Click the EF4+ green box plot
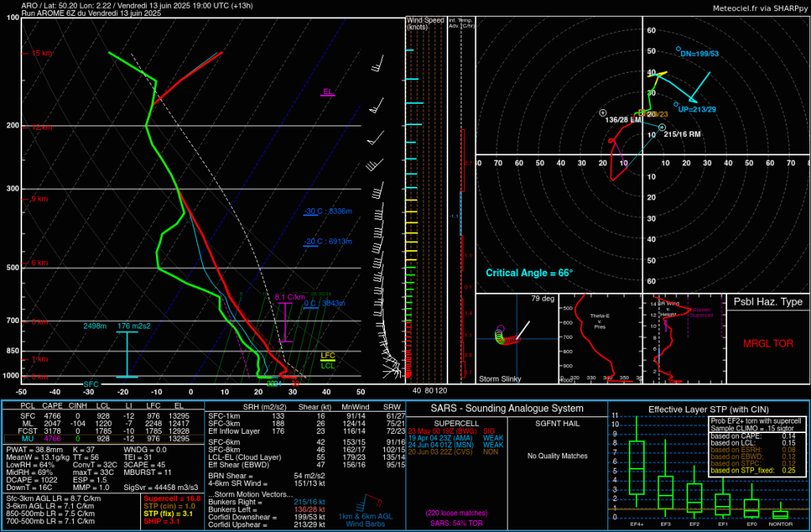Image resolution: width=811 pixels, height=532 pixels. click(x=638, y=469)
